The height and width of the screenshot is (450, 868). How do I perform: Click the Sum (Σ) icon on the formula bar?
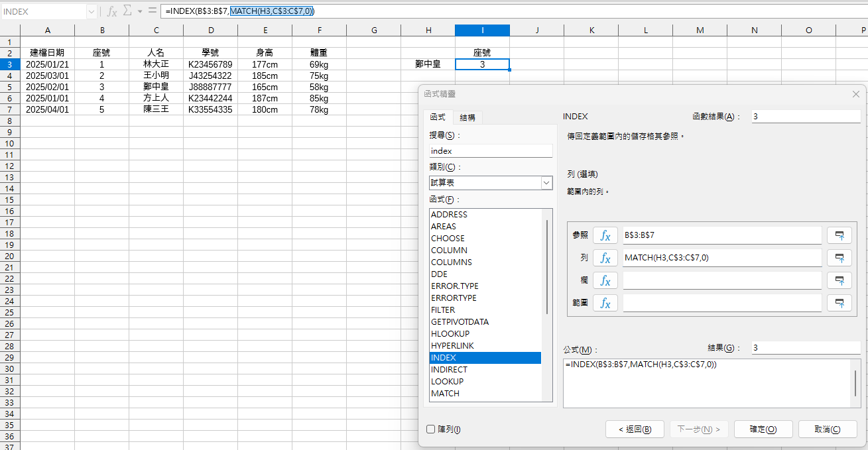[129, 11]
